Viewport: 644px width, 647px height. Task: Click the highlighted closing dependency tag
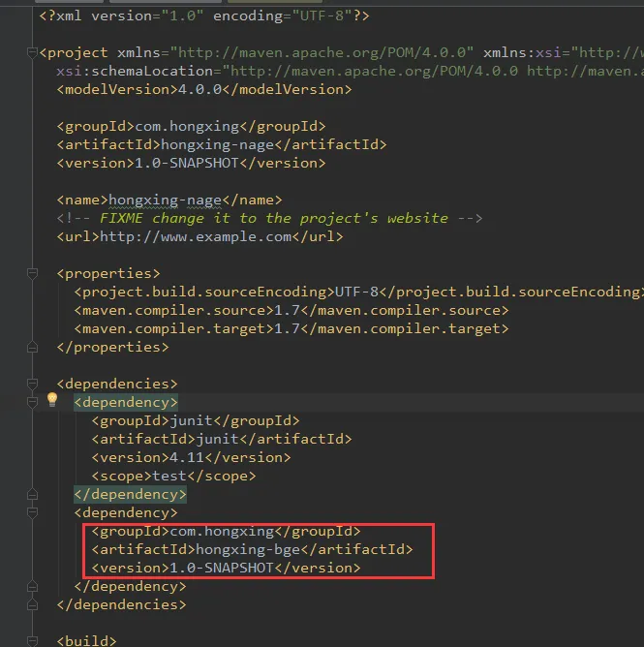(130, 494)
